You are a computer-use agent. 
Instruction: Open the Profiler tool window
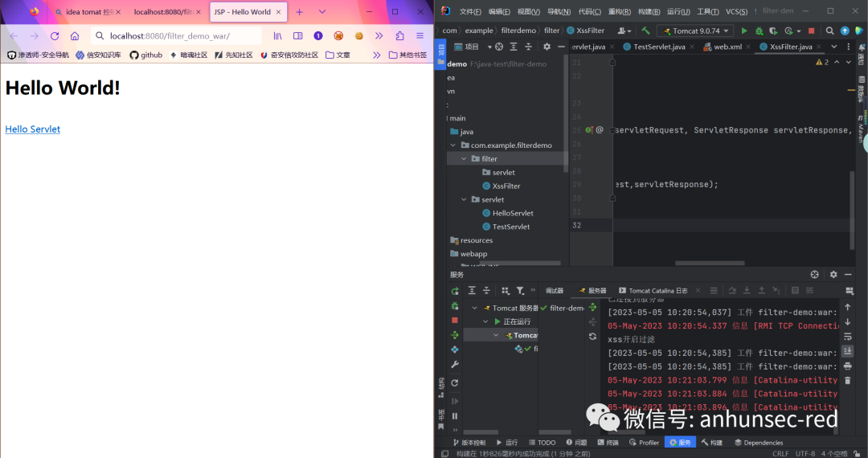(x=645, y=443)
